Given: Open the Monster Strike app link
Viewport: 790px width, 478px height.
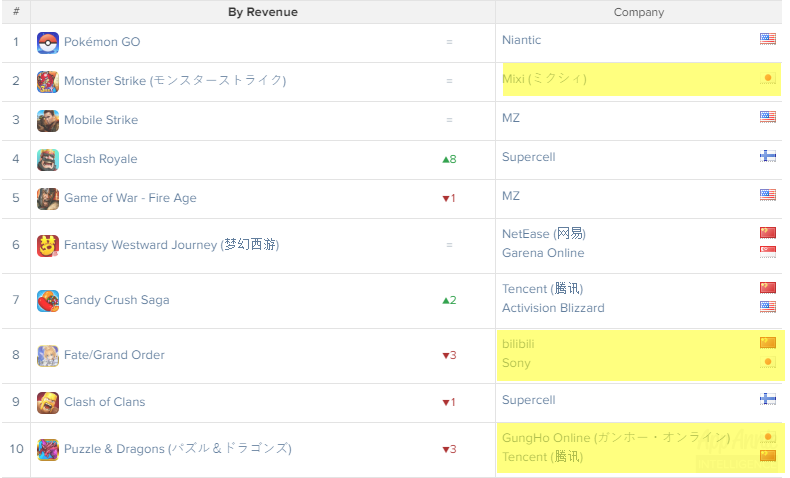Looking at the screenshot, I should [175, 81].
